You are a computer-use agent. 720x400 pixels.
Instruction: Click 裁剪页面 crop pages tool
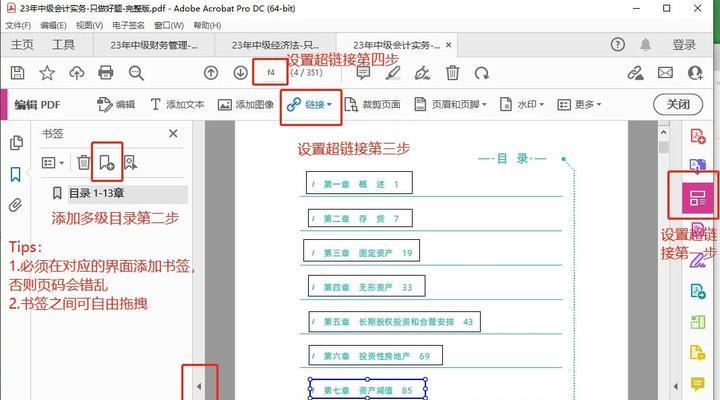[372, 105]
